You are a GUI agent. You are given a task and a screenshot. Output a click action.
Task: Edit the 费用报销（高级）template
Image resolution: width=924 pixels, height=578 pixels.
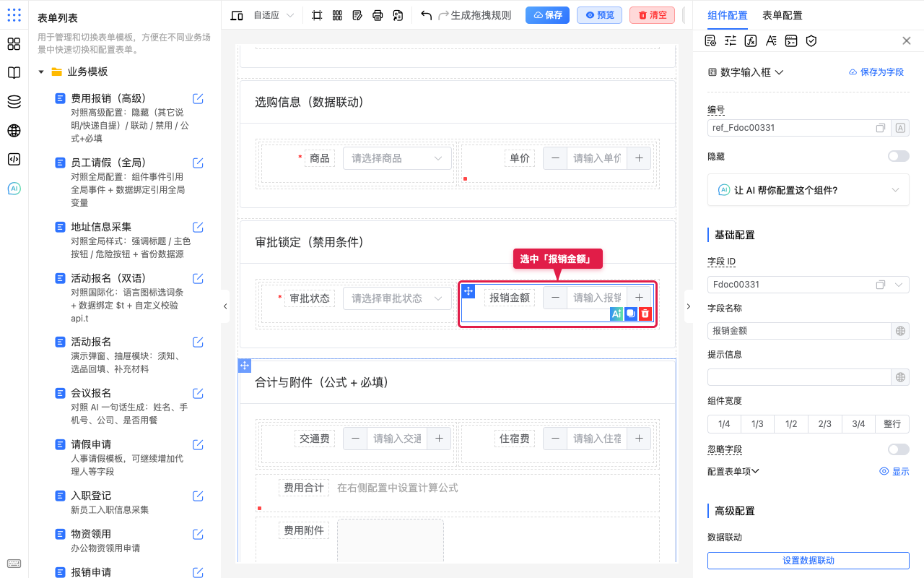click(198, 99)
